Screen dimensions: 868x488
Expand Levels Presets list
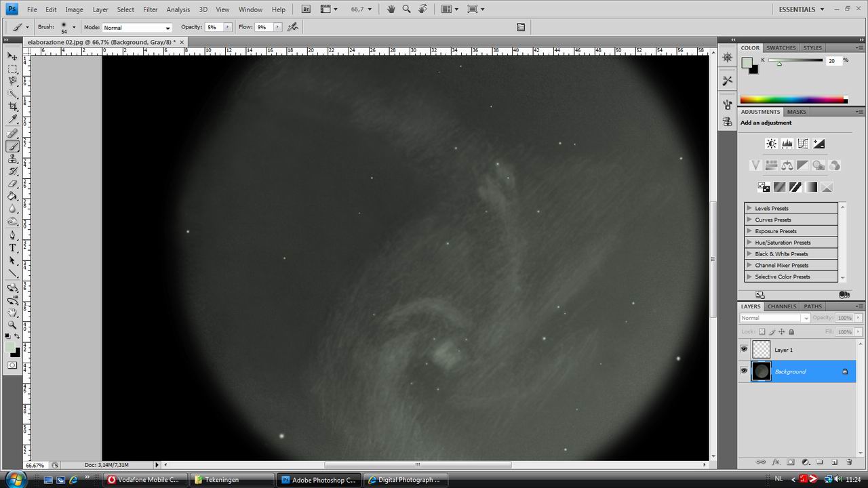point(749,208)
